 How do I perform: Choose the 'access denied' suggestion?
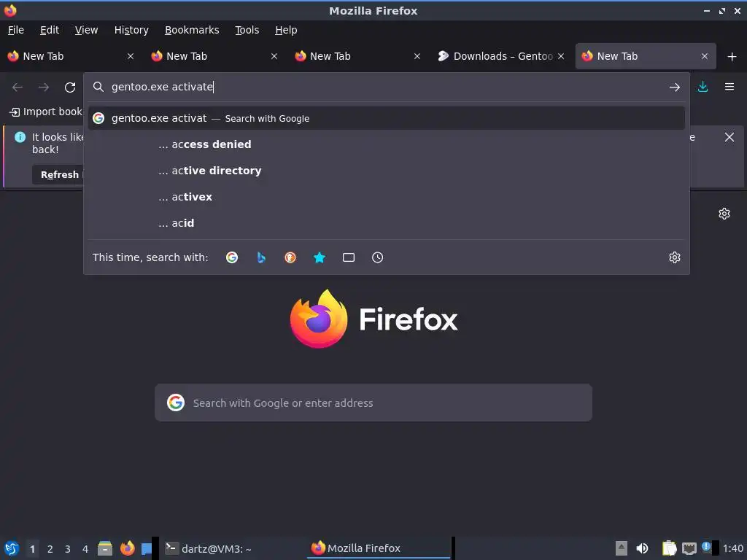(387, 144)
